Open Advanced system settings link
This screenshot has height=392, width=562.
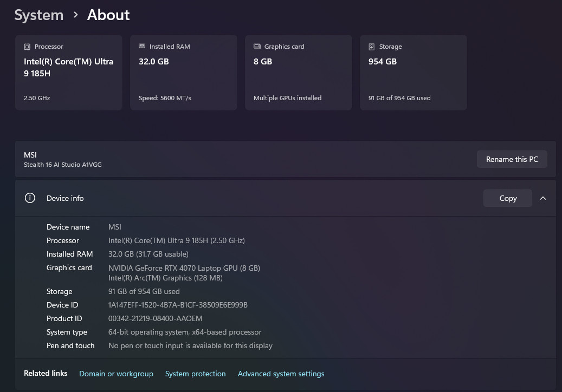point(281,374)
